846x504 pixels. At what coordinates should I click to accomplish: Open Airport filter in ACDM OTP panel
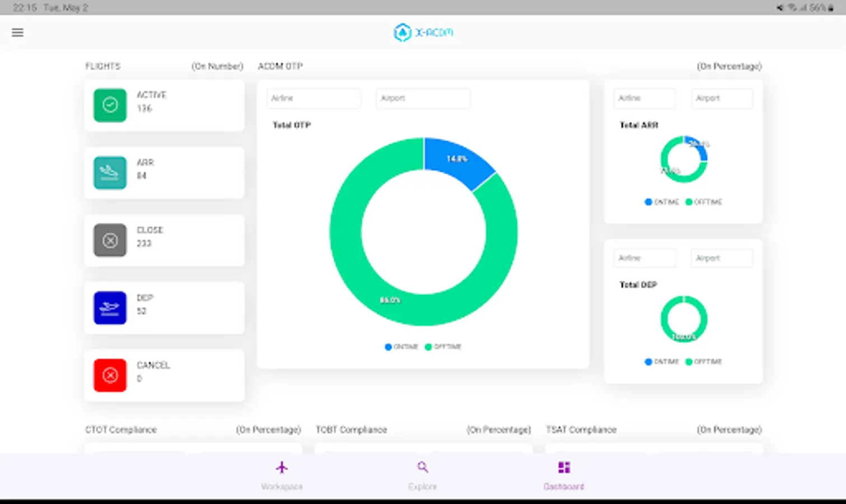pos(423,98)
